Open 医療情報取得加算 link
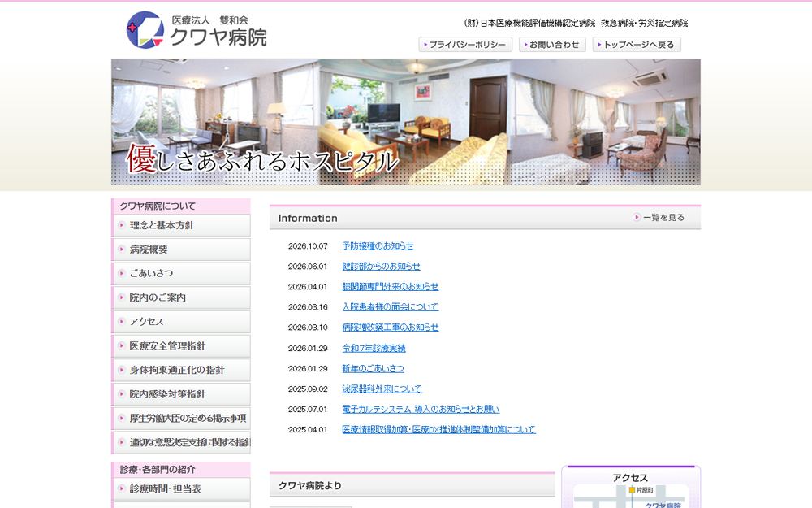The image size is (812, 508). [438, 429]
